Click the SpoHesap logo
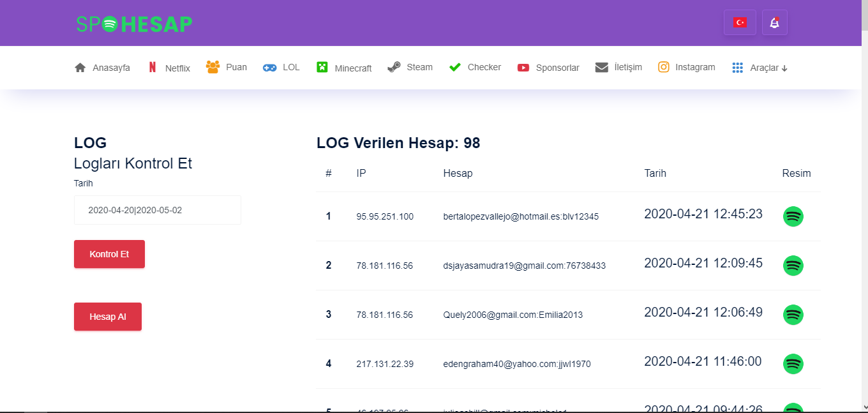Viewport: 868px width, 413px height. click(x=134, y=24)
